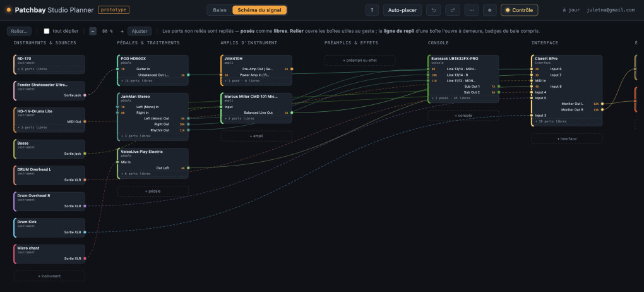644x292 pixels.
Task: Open the settings gear icon
Action: pyautogui.click(x=489, y=10)
